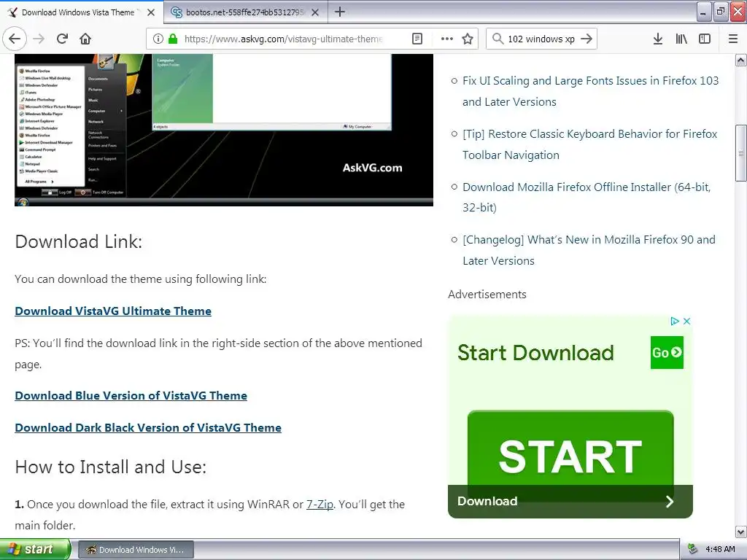
Task: Open the browser home page
Action: (x=85, y=39)
